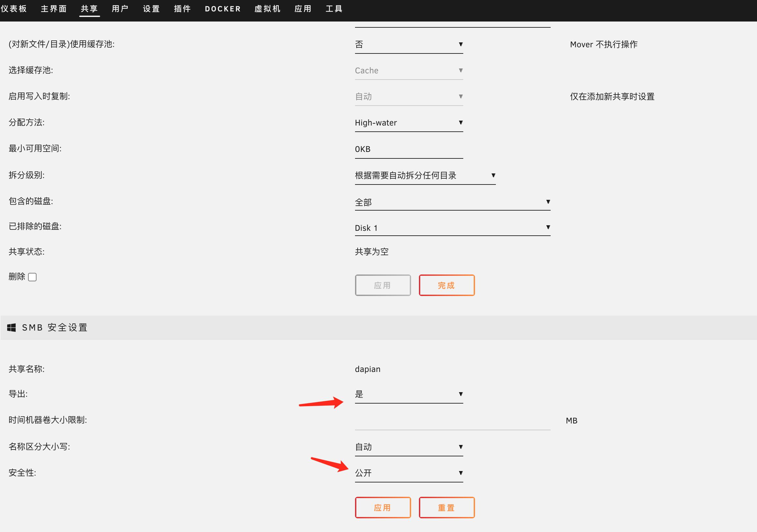The width and height of the screenshot is (757, 532).
Task: Focus the 时间机器卷大小限制 (Time Machine volume size limit) field
Action: pyautogui.click(x=452, y=421)
